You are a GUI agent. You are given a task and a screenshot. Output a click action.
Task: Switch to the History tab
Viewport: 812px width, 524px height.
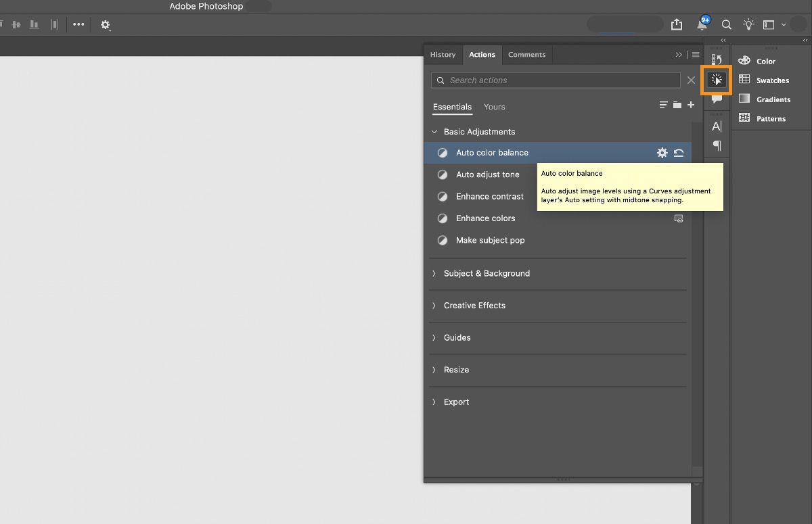[x=443, y=55]
